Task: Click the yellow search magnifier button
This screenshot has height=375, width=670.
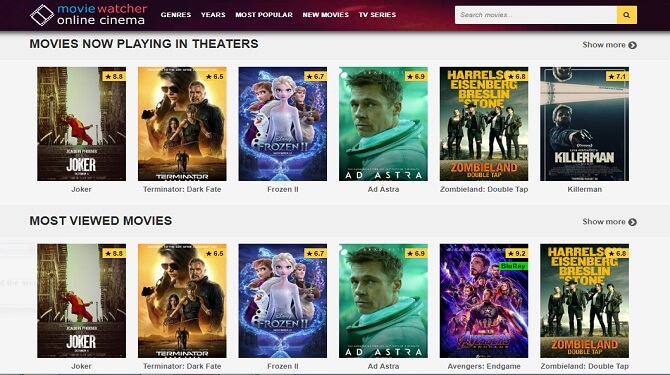Action: tap(626, 15)
